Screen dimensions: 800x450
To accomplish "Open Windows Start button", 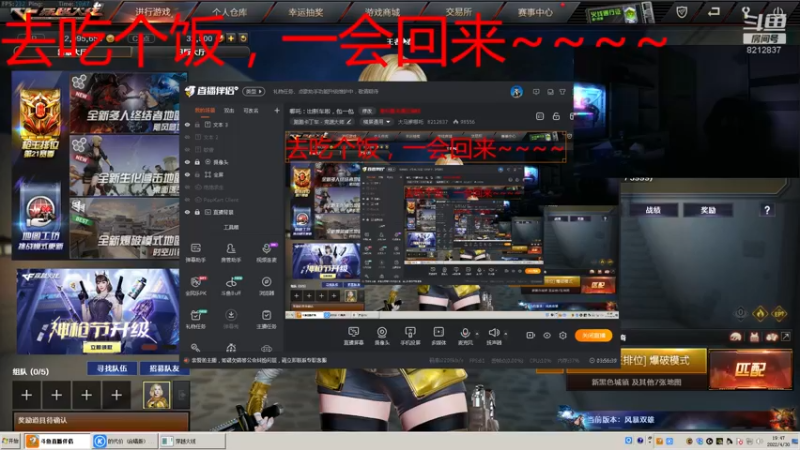I will (x=11, y=441).
